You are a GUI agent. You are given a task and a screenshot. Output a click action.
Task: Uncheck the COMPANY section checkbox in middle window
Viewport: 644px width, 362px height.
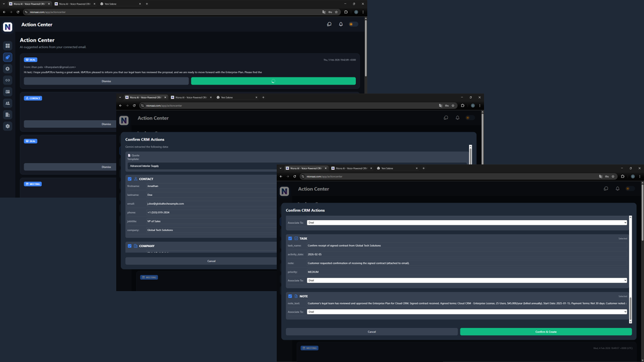pyautogui.click(x=129, y=246)
